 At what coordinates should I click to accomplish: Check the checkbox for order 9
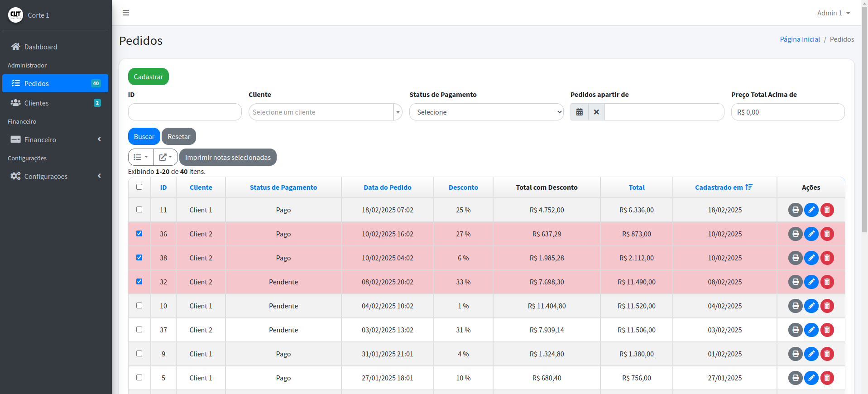point(139,354)
